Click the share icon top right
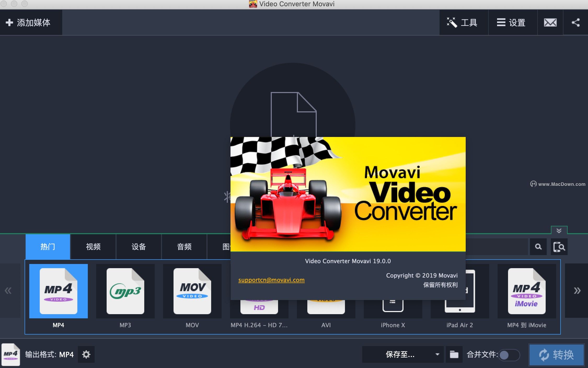The height and width of the screenshot is (368, 588). 576,23
